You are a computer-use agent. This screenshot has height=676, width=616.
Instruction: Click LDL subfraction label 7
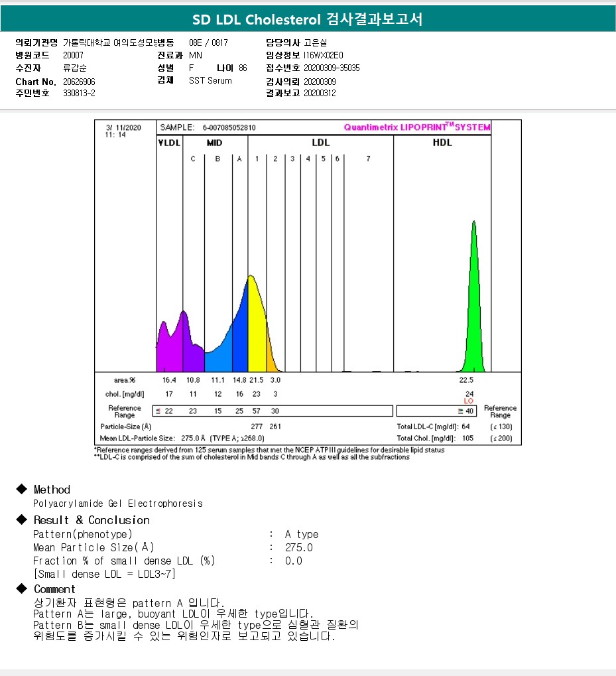(368, 159)
